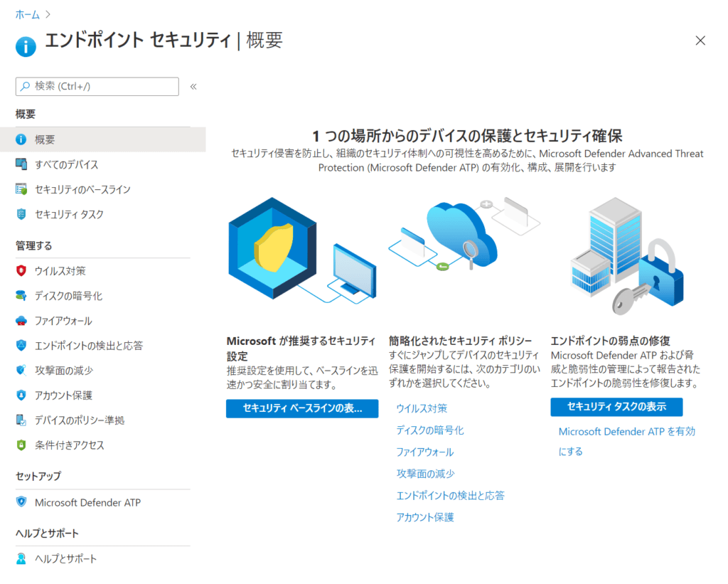Click the Microsoft Defender ATP shield icon
The width and height of the screenshot is (728, 584).
pyautogui.click(x=21, y=501)
